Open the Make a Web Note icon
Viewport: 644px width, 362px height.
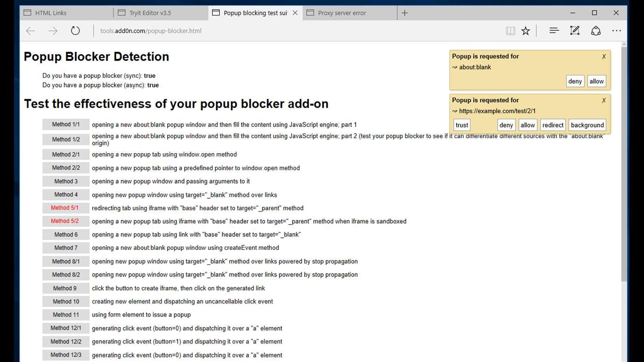click(575, 31)
